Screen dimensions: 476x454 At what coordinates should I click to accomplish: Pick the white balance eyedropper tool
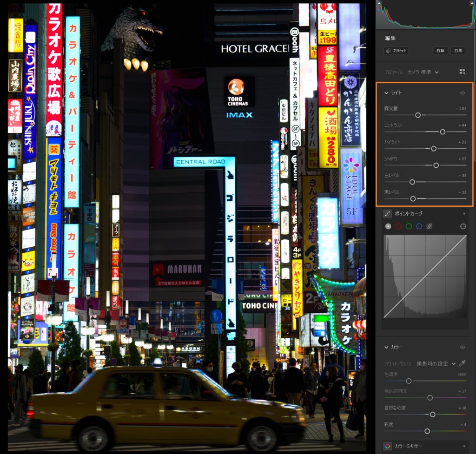[463, 363]
